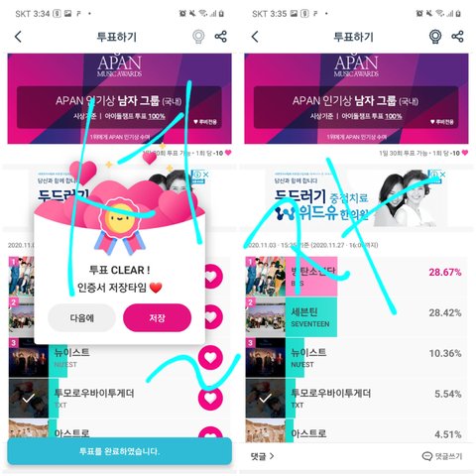Open the NU'EST group thumbnail on right screen
The image size is (476, 476).
pos(265,358)
